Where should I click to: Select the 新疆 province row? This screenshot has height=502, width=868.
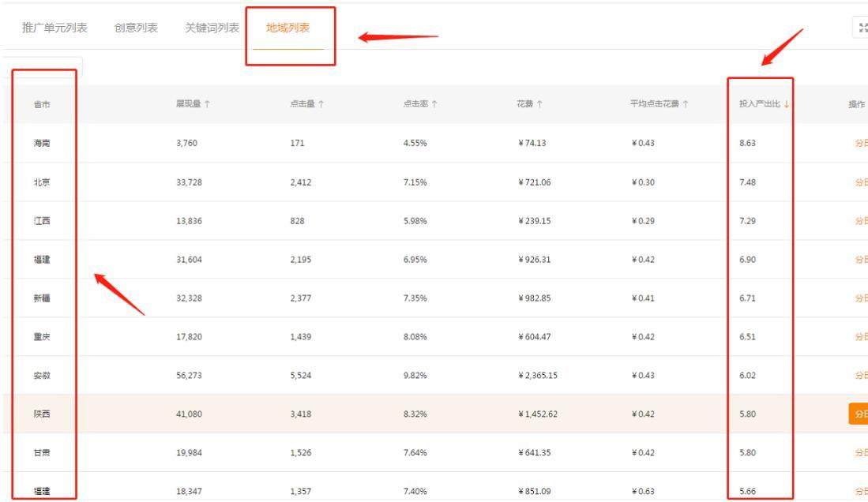[x=435, y=298]
